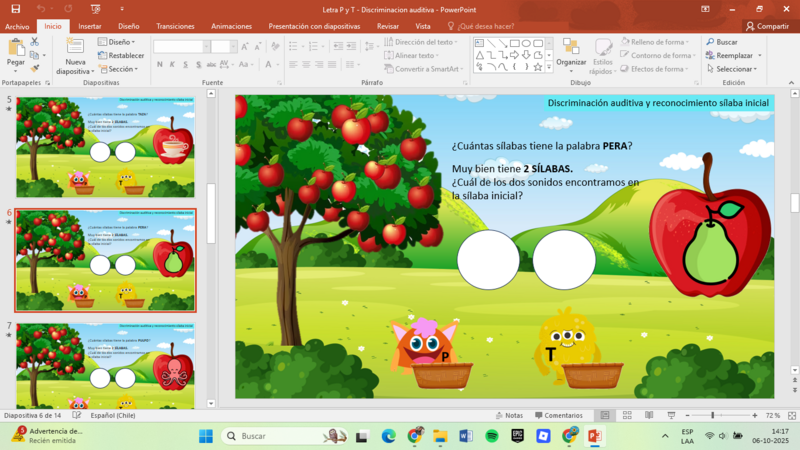
Task: Toggle underline S formatting
Action: [185, 64]
